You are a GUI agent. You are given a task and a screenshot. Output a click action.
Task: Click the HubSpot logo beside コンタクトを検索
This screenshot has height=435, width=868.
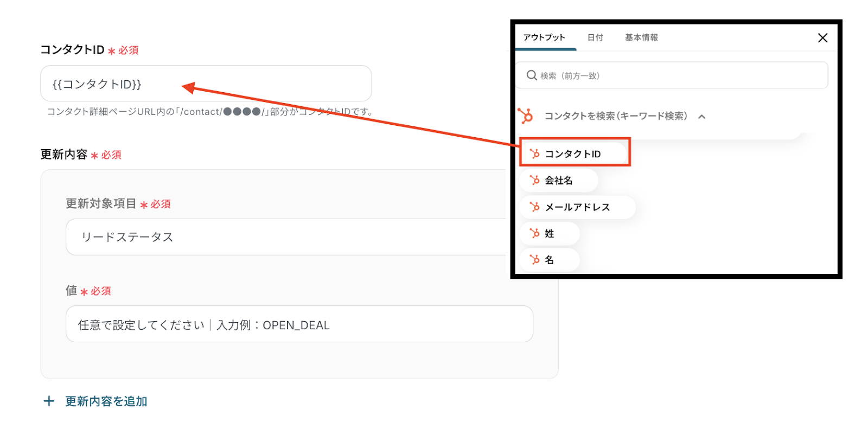point(525,116)
